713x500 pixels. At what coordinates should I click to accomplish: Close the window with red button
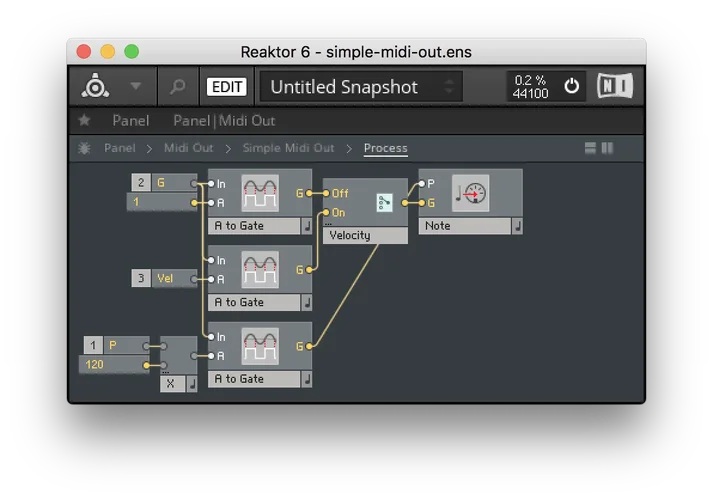coord(84,51)
